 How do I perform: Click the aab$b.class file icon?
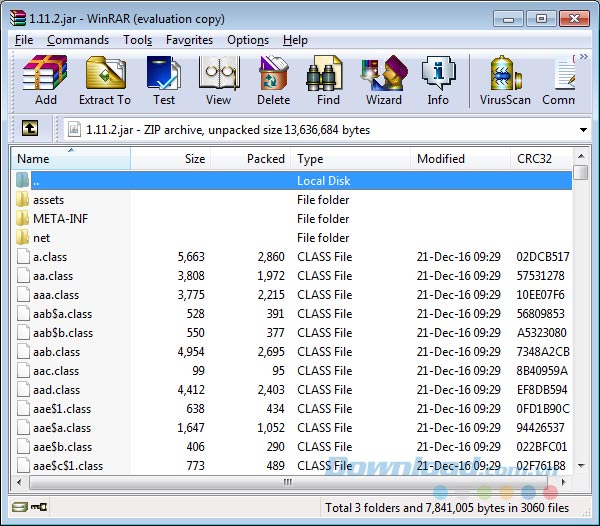pos(23,332)
